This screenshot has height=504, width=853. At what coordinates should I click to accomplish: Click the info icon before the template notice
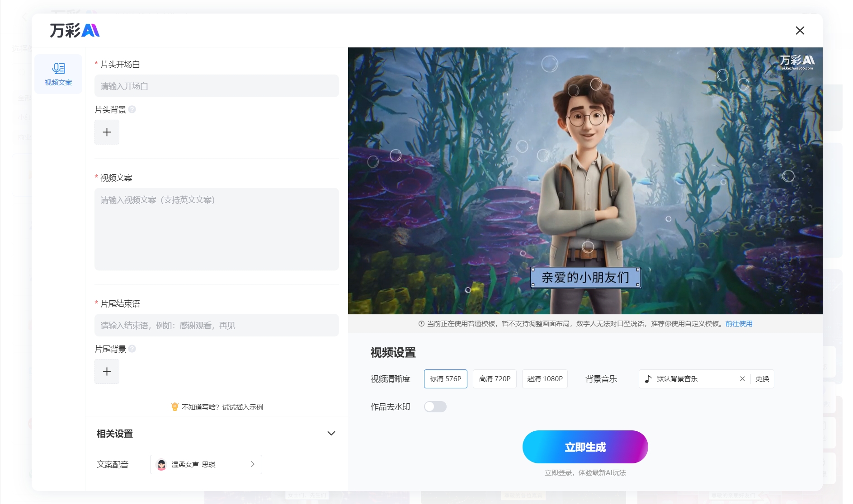[x=421, y=323]
